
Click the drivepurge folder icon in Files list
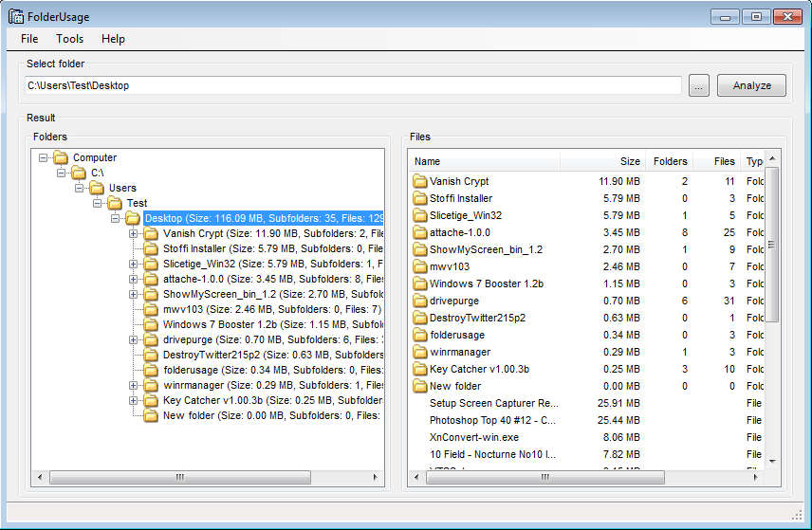tap(420, 301)
